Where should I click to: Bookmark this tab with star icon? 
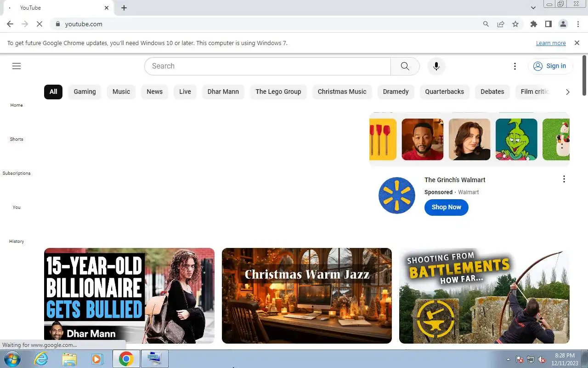click(x=515, y=24)
